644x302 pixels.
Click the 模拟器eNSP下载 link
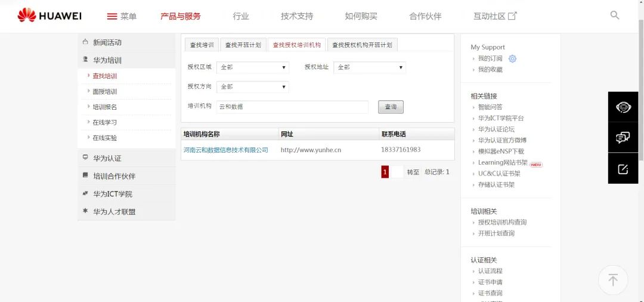click(501, 152)
